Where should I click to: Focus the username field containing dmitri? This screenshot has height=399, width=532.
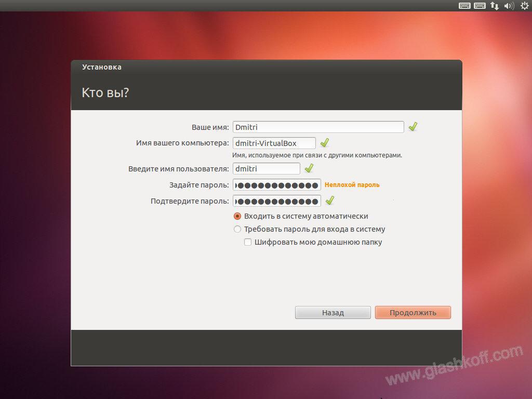tap(267, 169)
